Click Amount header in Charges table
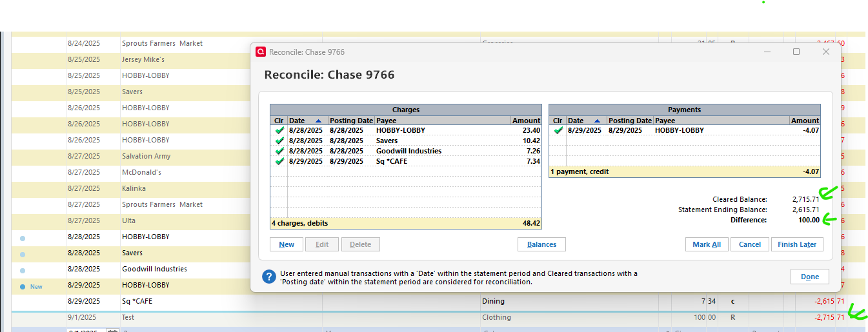This screenshot has height=332, width=868. point(526,121)
